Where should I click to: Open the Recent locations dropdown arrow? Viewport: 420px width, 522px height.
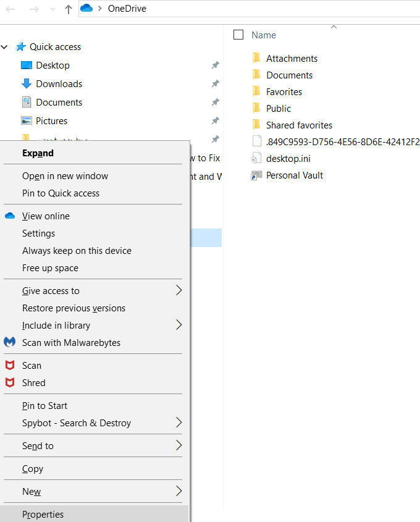52,9
